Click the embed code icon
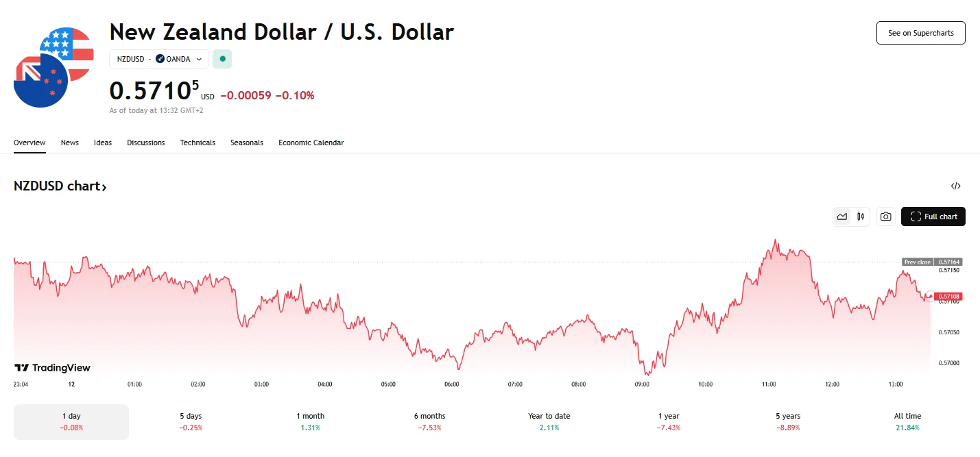980x457 pixels. click(956, 186)
